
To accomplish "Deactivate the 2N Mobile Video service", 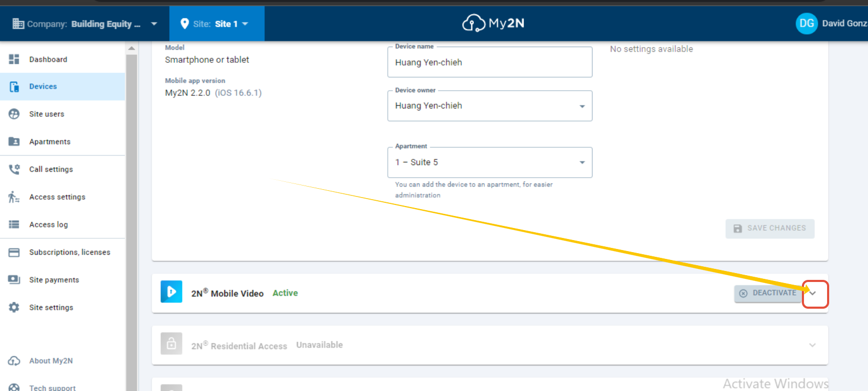I will (x=768, y=293).
